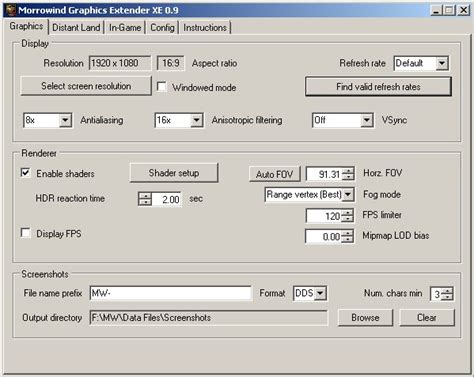The height and width of the screenshot is (377, 474).
Task: Click the Horz. FOV value field
Action: (324, 174)
